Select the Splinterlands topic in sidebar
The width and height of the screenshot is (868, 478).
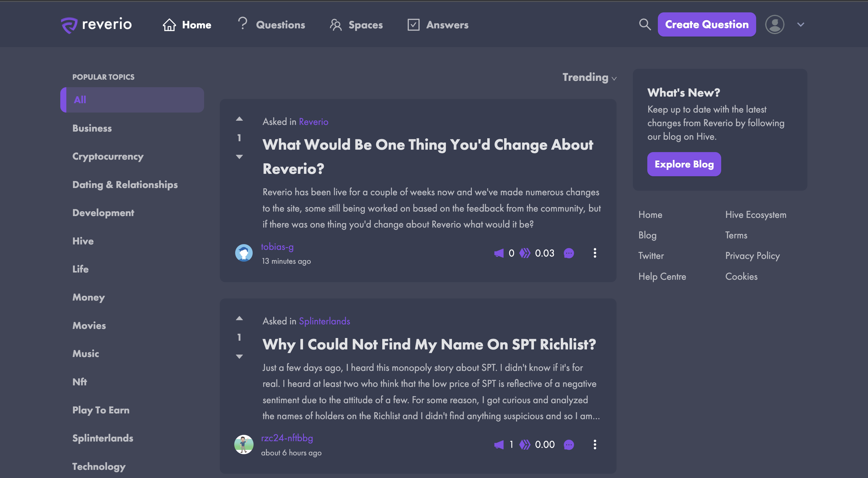click(x=103, y=438)
